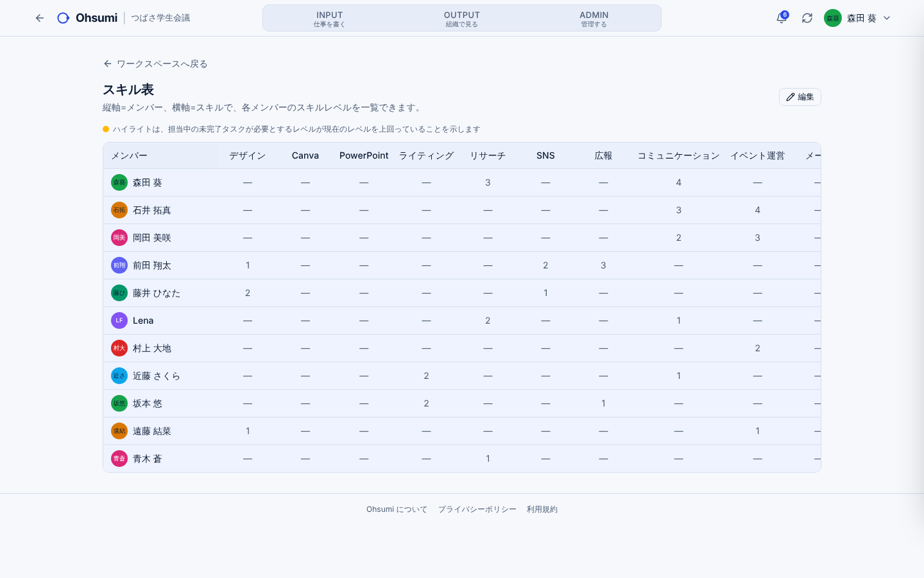Click 近藤 さくら's avatar icon
This screenshot has width=924, height=578.
click(x=119, y=376)
